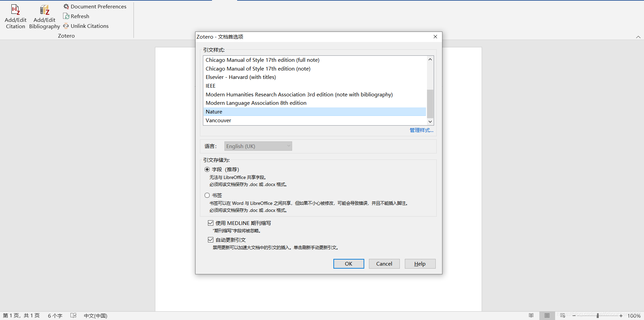Click the word count 6 个字

pos(55,316)
